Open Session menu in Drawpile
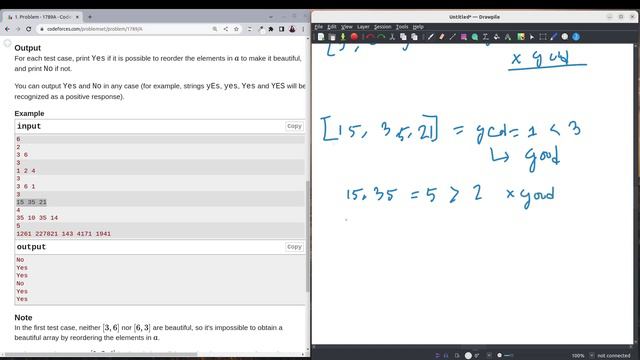 [382, 27]
